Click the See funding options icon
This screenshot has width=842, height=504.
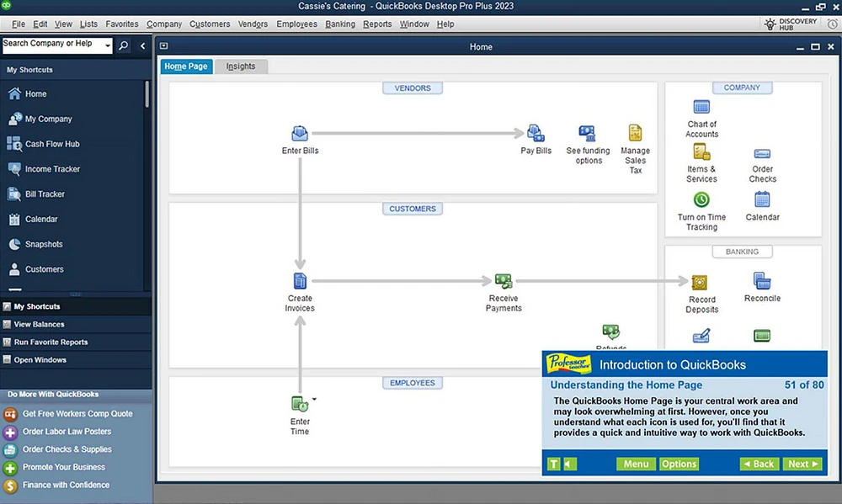pyautogui.click(x=587, y=133)
